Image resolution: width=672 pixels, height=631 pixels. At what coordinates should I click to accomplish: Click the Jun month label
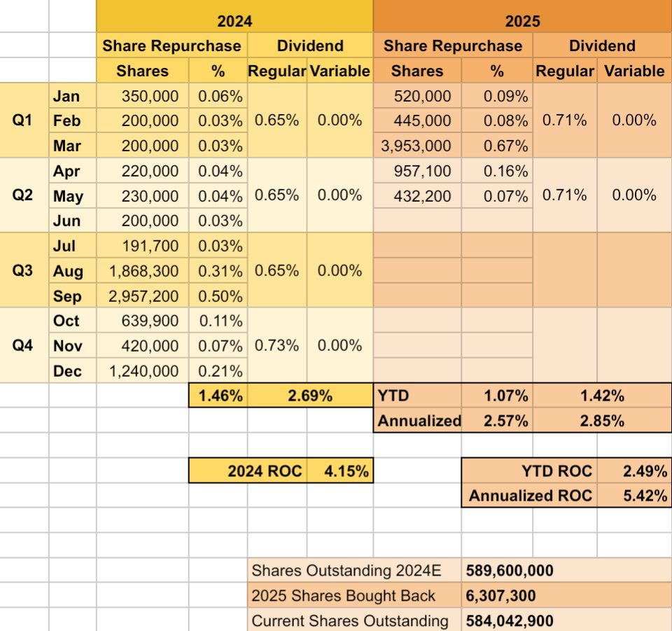point(73,221)
